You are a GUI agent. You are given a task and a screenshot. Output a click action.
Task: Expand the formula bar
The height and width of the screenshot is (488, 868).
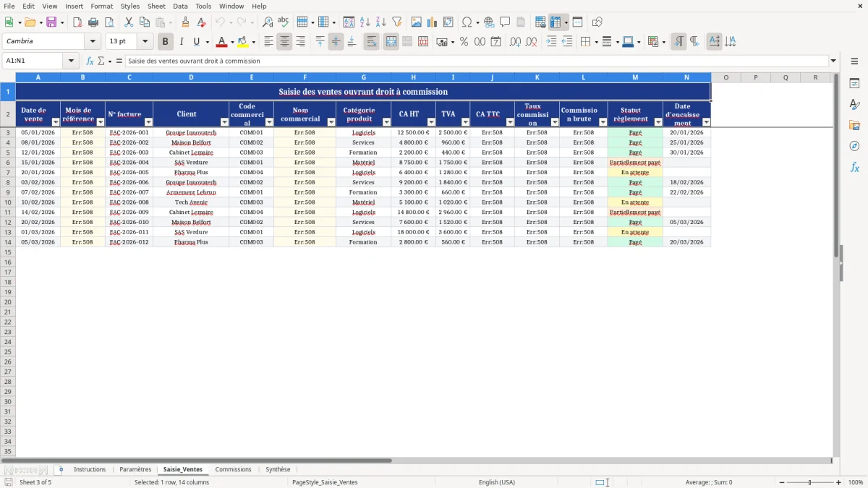pos(833,61)
